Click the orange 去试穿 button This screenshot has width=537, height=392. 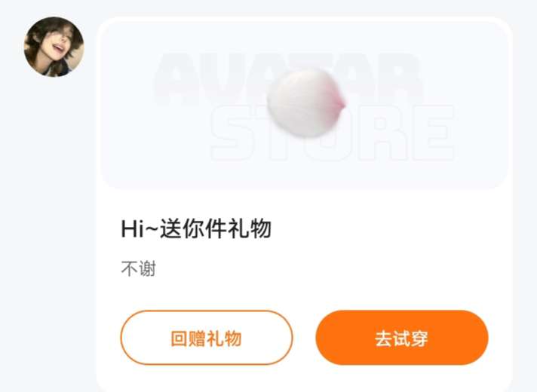point(402,338)
